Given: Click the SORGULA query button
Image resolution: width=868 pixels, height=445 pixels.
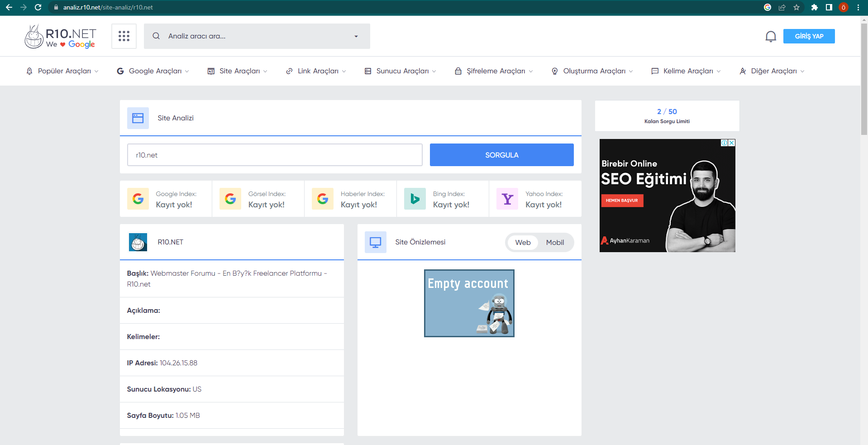Looking at the screenshot, I should [502, 155].
